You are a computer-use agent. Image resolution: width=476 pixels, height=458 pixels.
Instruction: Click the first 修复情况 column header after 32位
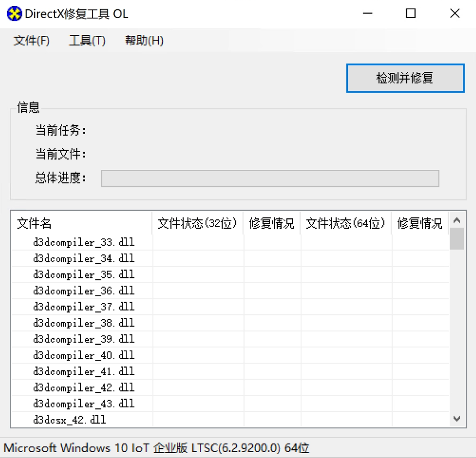coord(272,223)
